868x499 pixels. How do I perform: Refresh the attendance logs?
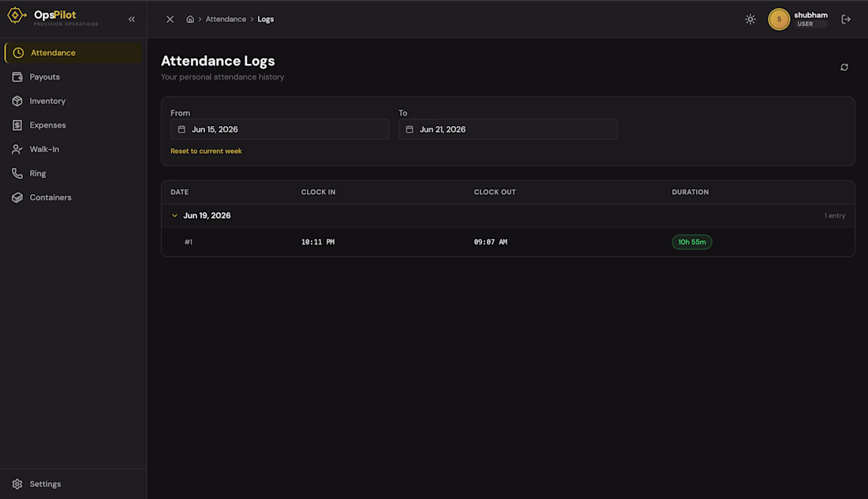pyautogui.click(x=844, y=68)
